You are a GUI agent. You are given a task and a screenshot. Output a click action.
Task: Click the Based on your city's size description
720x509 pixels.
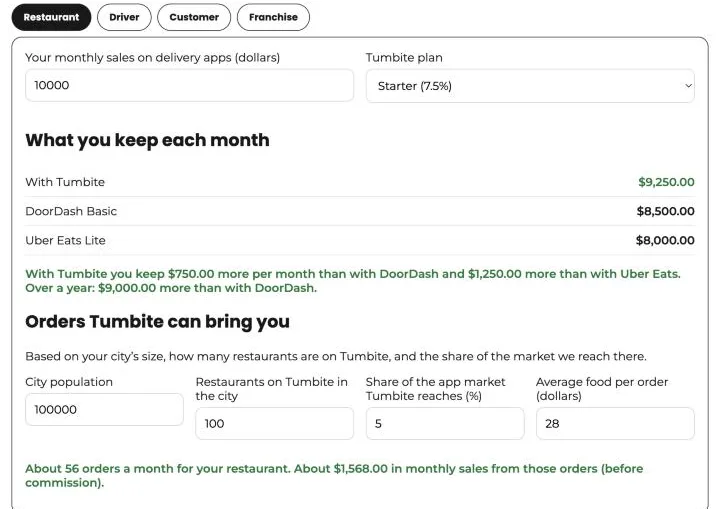pyautogui.click(x=336, y=357)
